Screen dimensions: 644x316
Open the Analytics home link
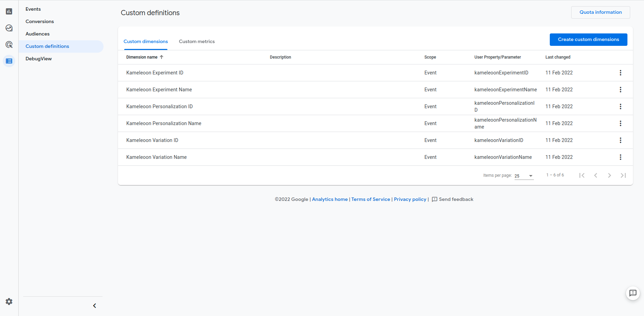[330, 199]
